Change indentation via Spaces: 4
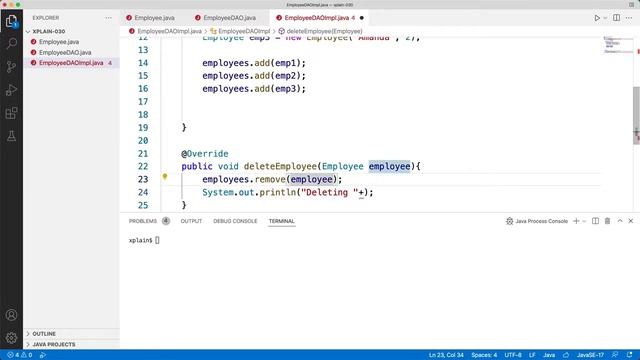The height and width of the screenshot is (360, 640). (484, 355)
